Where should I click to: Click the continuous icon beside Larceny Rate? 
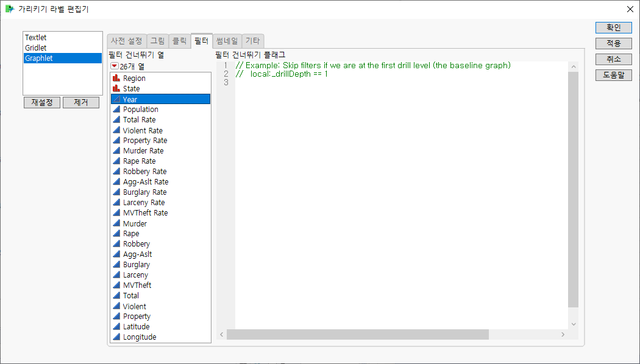pyautogui.click(x=116, y=202)
